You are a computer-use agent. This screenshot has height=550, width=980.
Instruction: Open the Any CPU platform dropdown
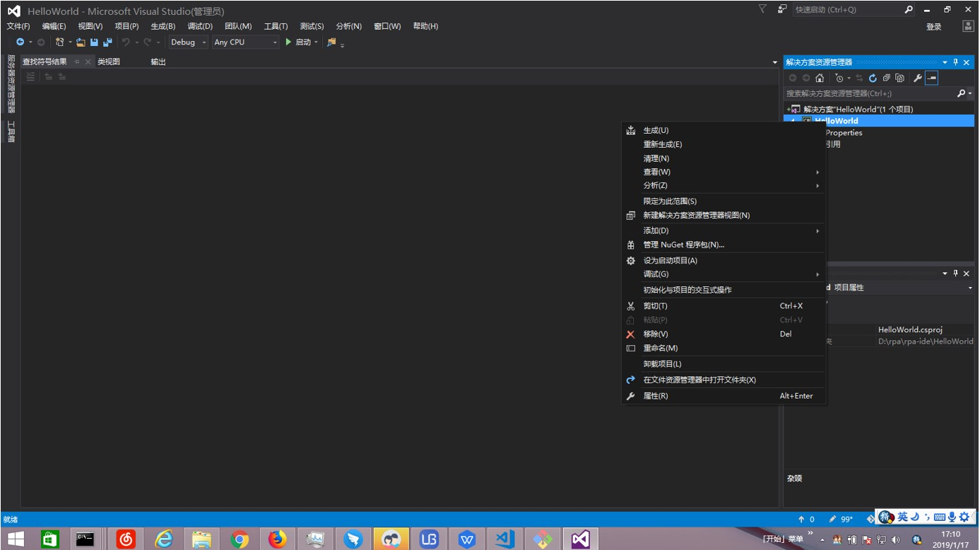coord(246,42)
